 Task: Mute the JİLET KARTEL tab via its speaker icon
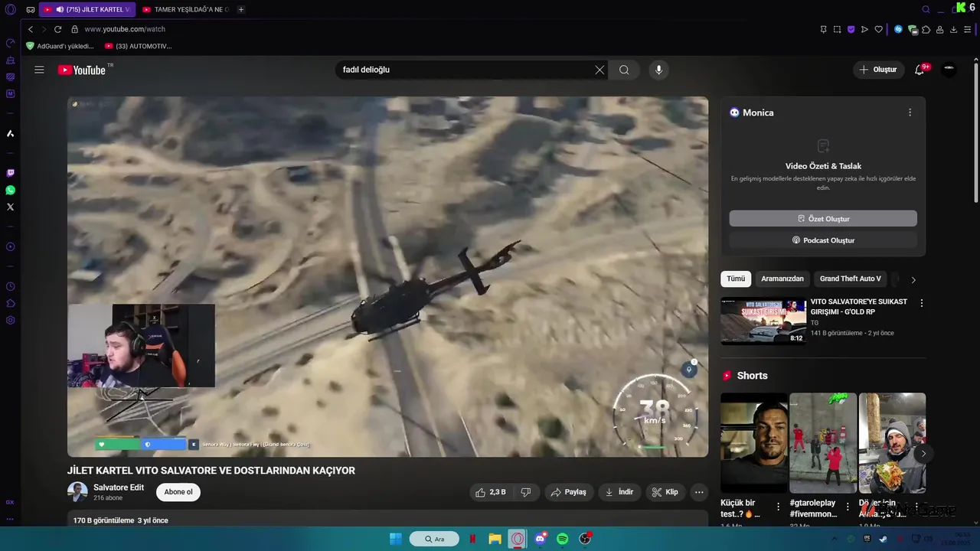pos(59,9)
